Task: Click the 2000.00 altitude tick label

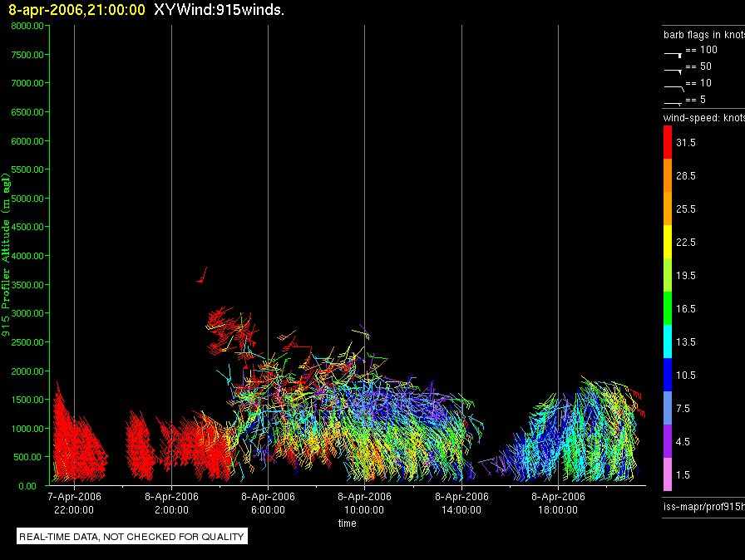Action: pyautogui.click(x=27, y=371)
